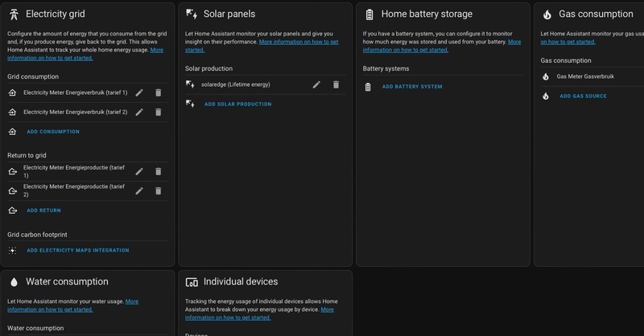Edit Energieproductie tarief 2 return entry

pos(139,191)
